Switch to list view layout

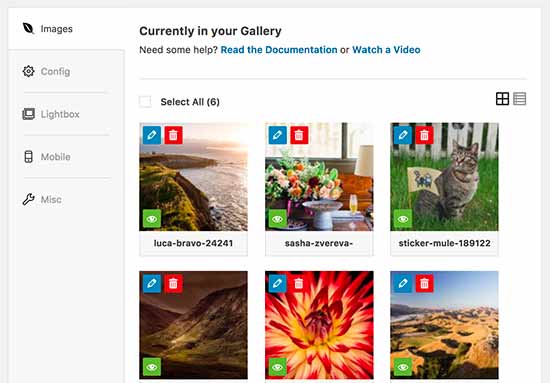(519, 99)
